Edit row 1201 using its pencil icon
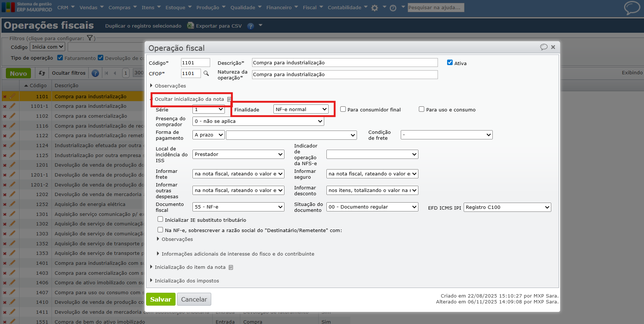644x324 pixels. [x=13, y=165]
